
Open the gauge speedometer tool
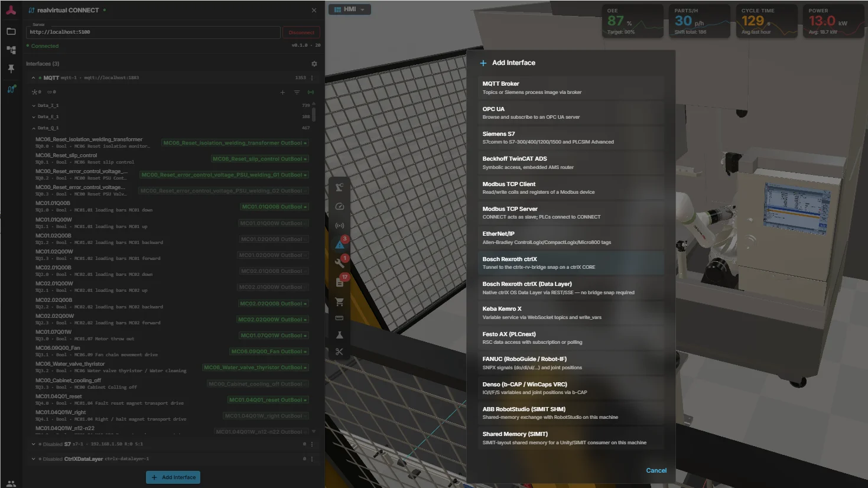coord(339,206)
